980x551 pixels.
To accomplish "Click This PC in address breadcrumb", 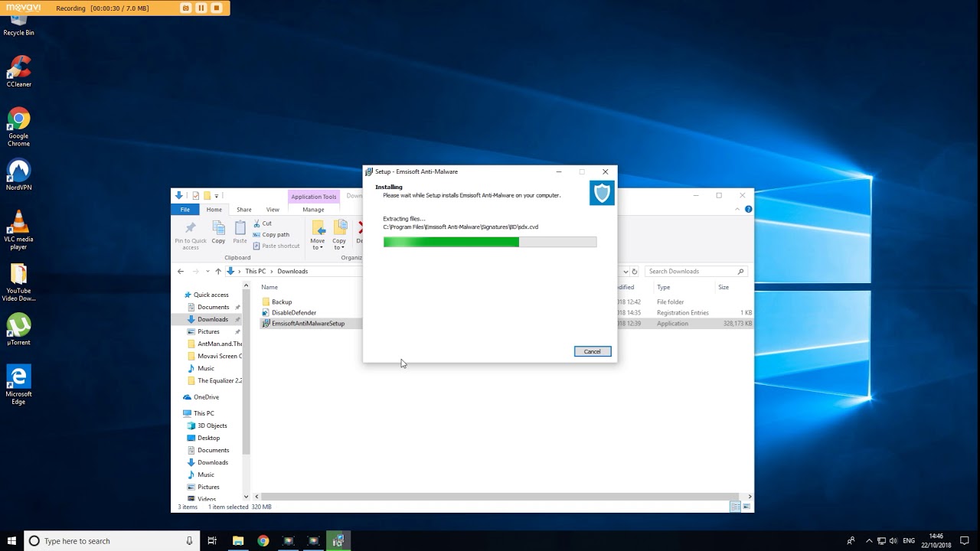I will [x=256, y=271].
